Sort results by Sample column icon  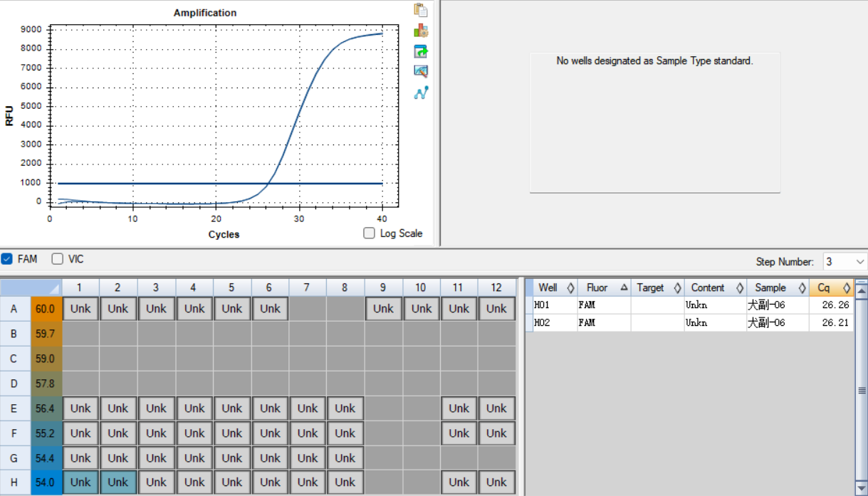(802, 288)
